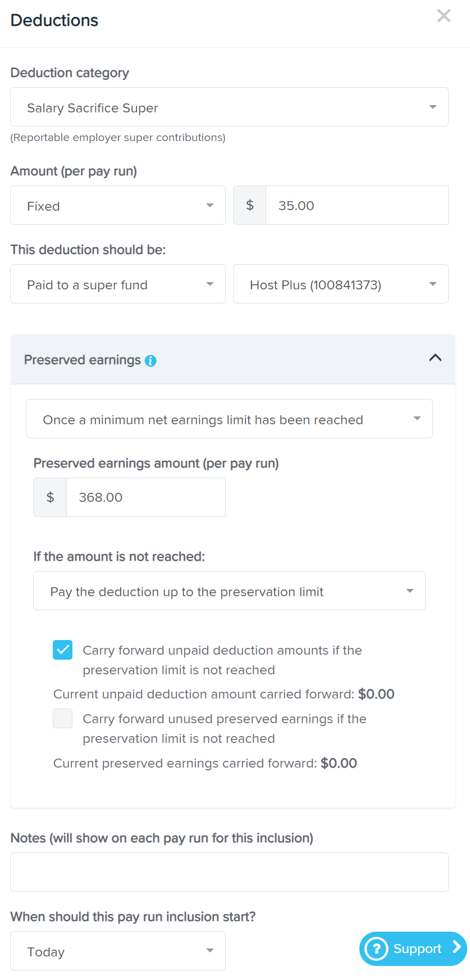Enable carry forward unused preserved earnings
The height and width of the screenshot is (980, 470).
[62, 718]
